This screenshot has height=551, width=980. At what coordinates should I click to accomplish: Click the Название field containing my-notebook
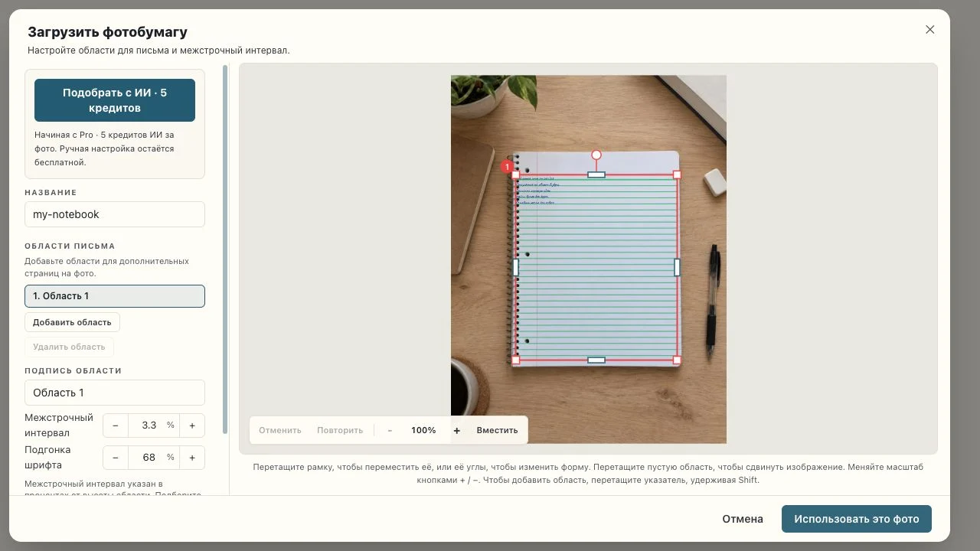click(115, 214)
